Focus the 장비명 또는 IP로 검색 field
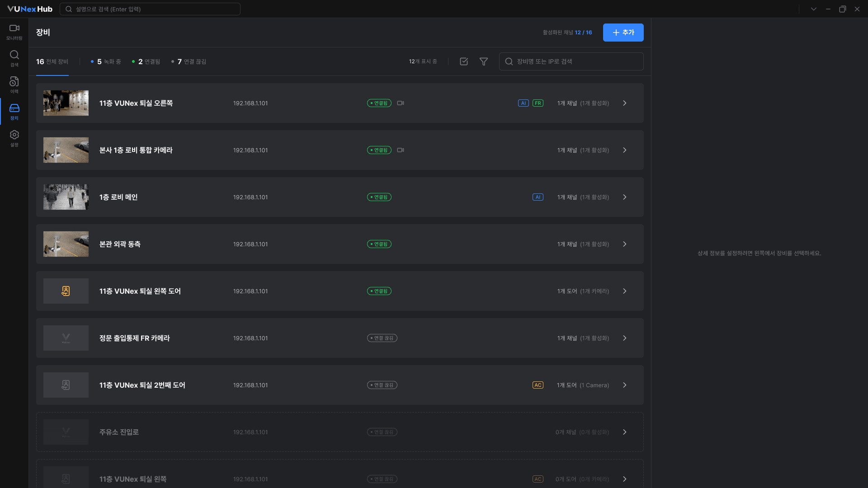This screenshot has height=488, width=868. click(x=571, y=61)
